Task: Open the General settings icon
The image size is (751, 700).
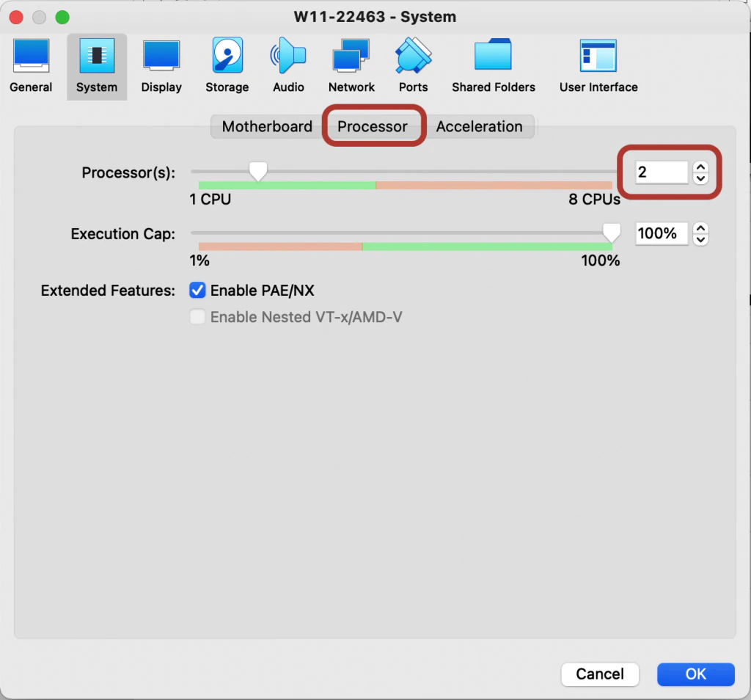Action: click(x=31, y=65)
